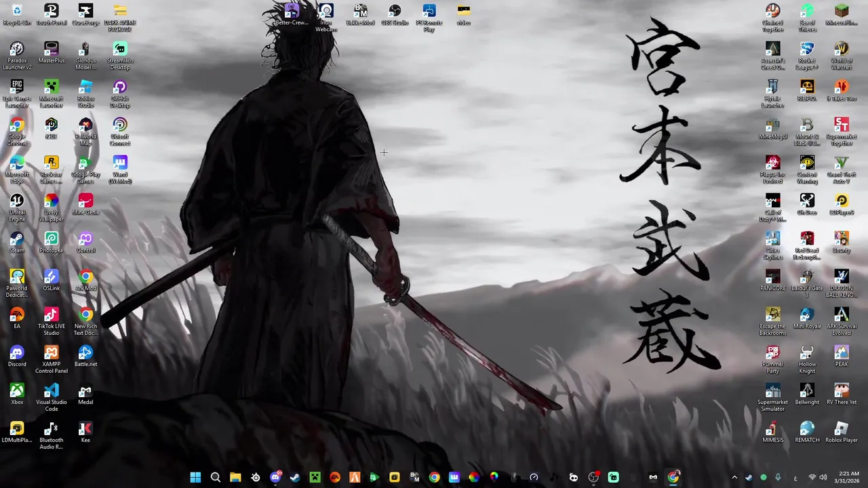Select the Paradox Launcher v2 icon

[x=17, y=56]
